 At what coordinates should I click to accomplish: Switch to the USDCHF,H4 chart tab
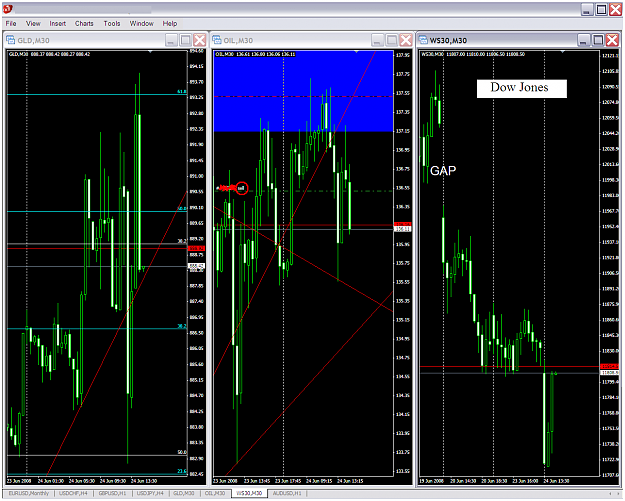point(73,493)
